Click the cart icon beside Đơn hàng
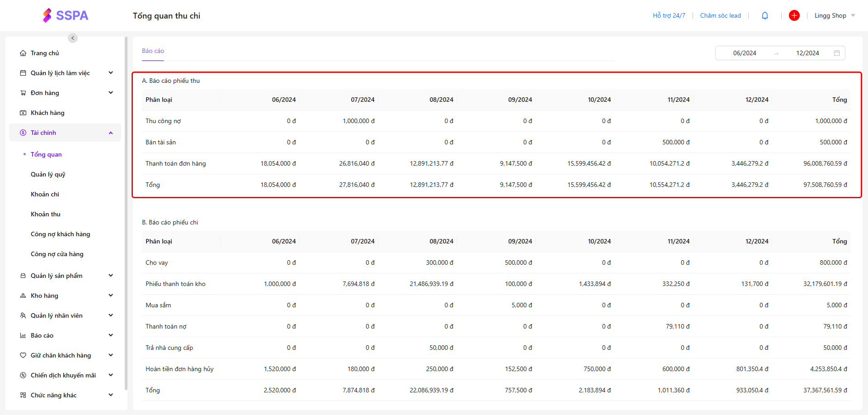This screenshot has height=415, width=868. click(23, 93)
